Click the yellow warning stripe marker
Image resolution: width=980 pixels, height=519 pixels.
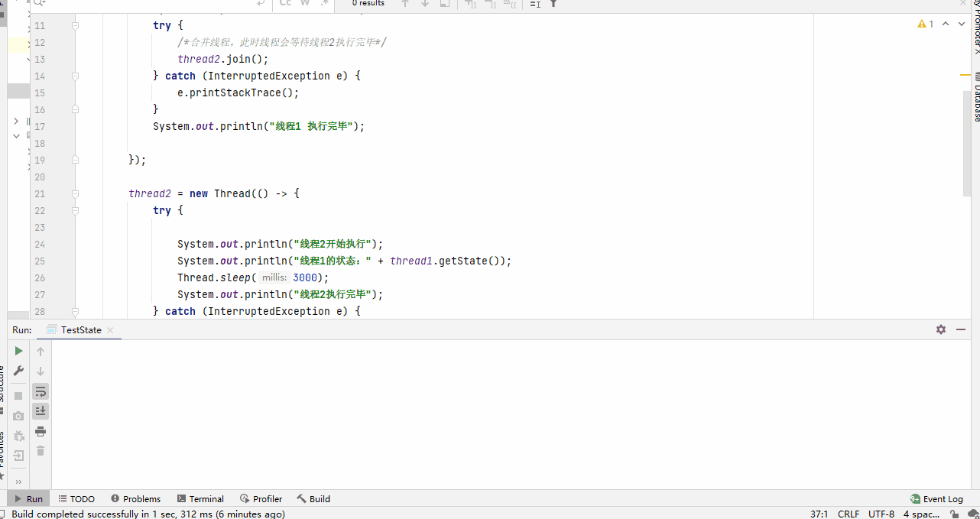tap(965, 75)
